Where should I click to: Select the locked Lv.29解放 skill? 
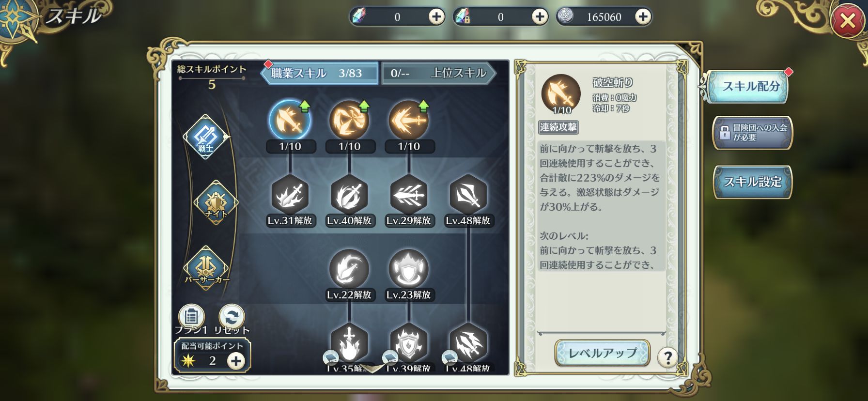409,195
